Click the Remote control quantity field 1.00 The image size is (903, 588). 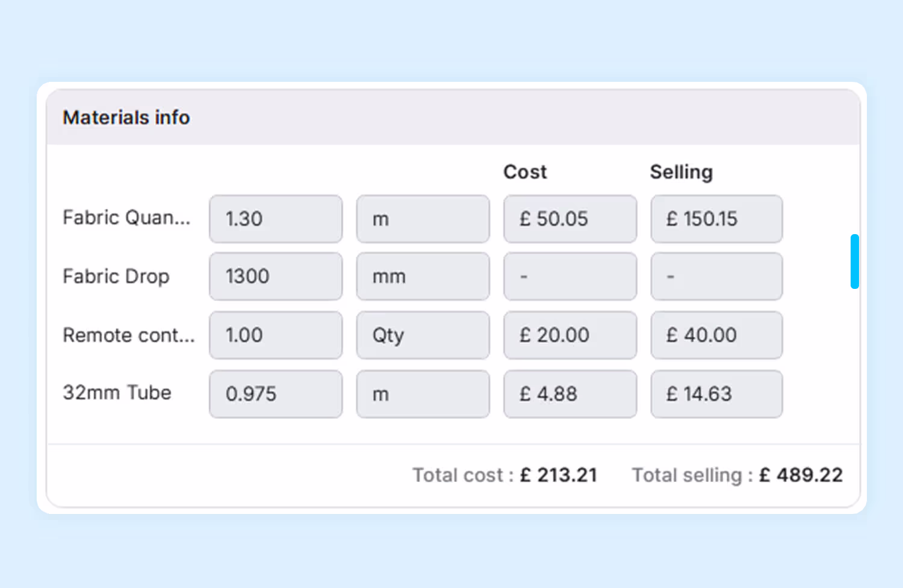click(x=276, y=335)
